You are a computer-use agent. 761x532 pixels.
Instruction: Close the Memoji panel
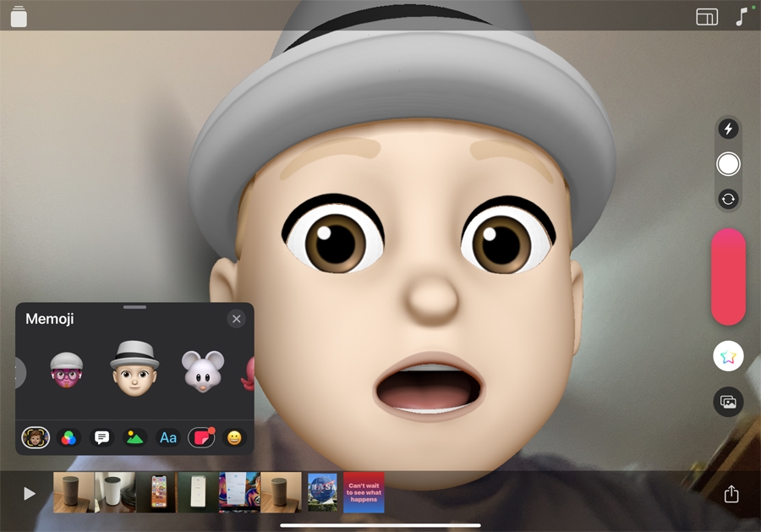pyautogui.click(x=236, y=319)
